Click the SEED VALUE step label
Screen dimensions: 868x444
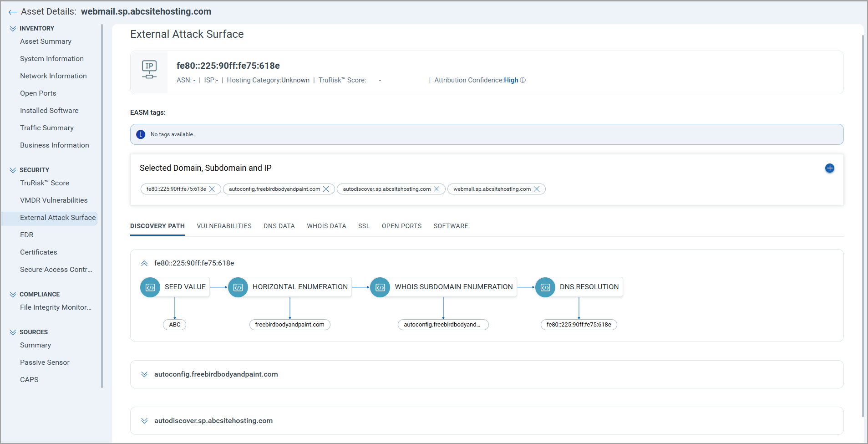click(x=185, y=287)
